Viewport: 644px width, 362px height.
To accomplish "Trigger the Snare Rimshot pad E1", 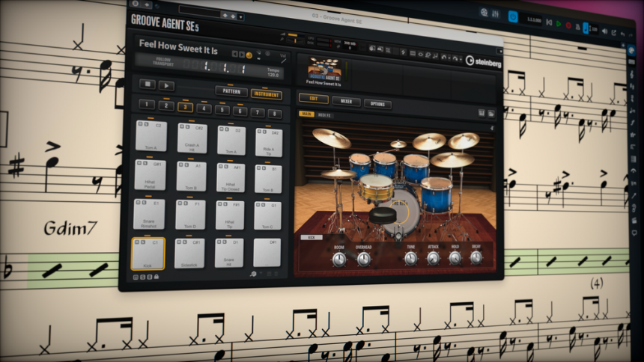I will (x=149, y=214).
